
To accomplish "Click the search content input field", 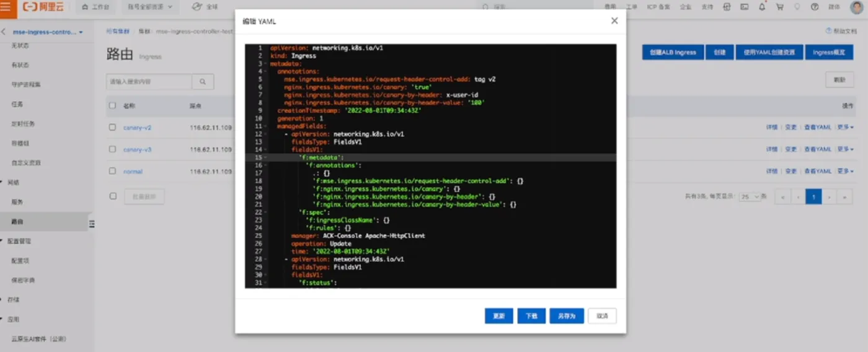I will pos(149,81).
